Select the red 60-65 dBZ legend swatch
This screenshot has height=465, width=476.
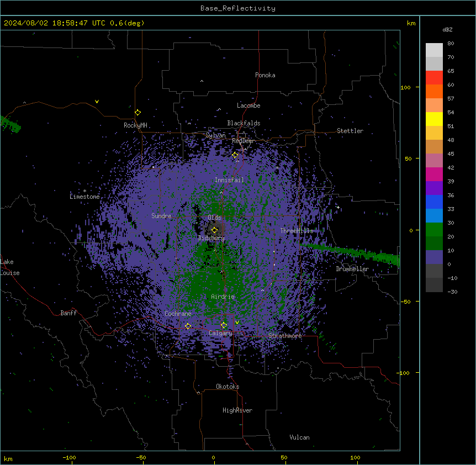point(434,78)
